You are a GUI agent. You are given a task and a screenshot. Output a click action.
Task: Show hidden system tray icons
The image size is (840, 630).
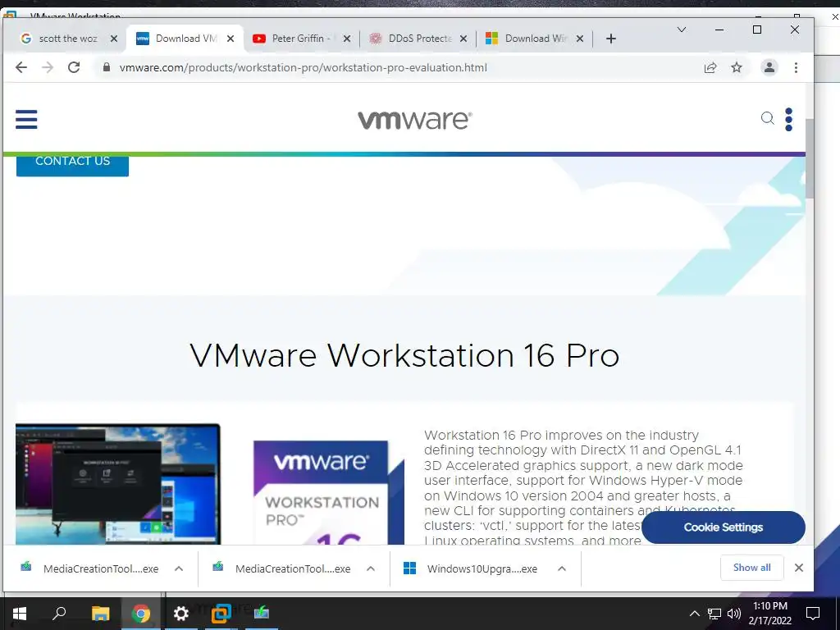(694, 614)
